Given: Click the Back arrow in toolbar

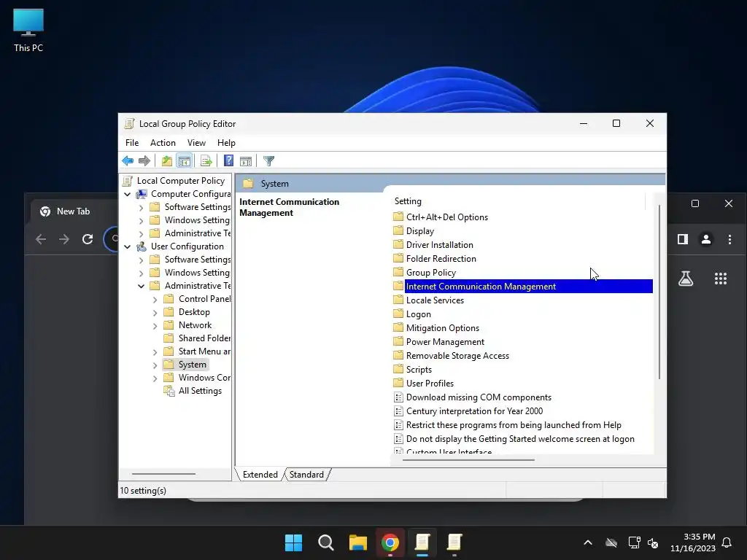Looking at the screenshot, I should click(128, 161).
